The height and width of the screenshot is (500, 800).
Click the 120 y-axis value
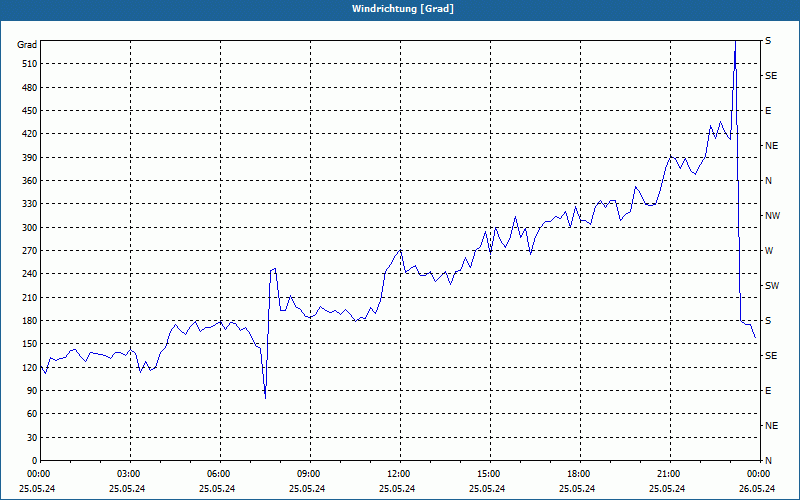coord(29,367)
